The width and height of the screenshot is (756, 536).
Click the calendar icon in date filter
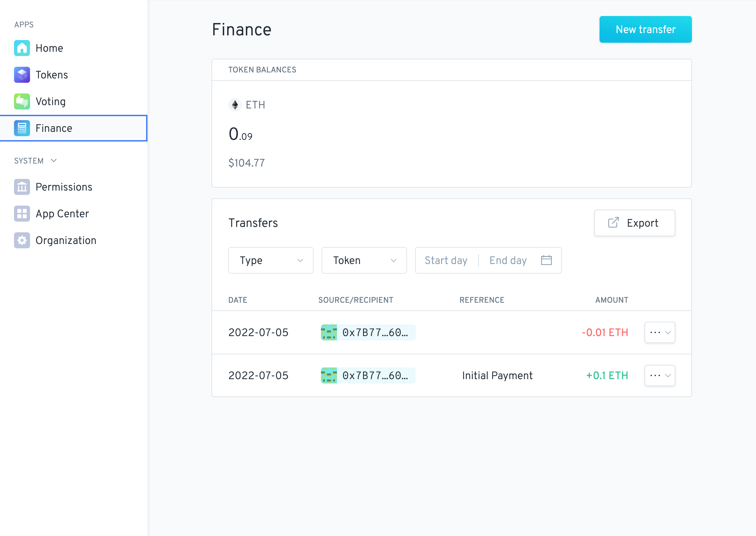pos(546,260)
